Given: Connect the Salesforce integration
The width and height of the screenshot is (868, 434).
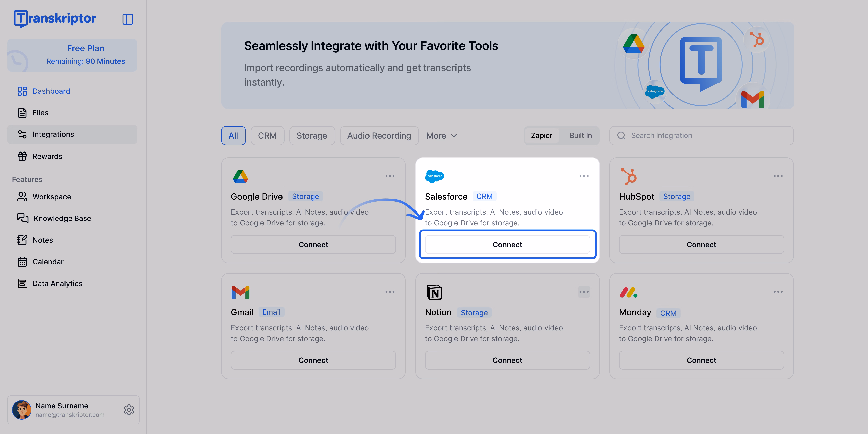Looking at the screenshot, I should tap(507, 244).
